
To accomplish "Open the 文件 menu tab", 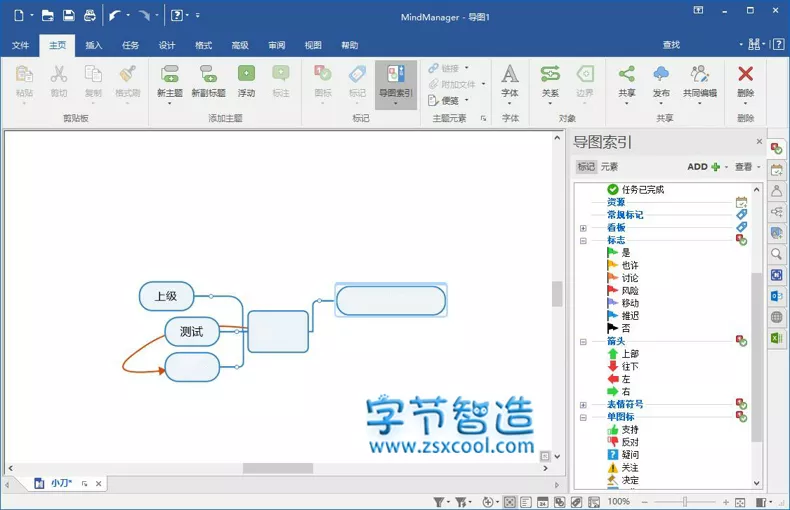I will [21, 45].
